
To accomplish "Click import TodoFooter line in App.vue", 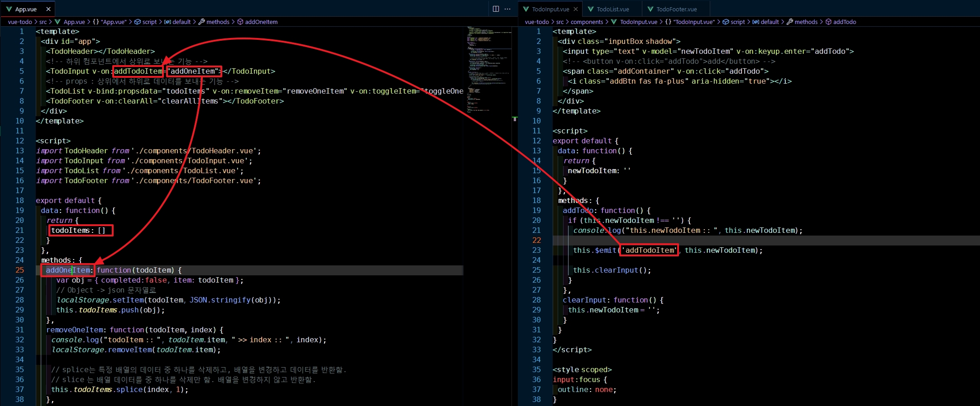I will [x=148, y=180].
